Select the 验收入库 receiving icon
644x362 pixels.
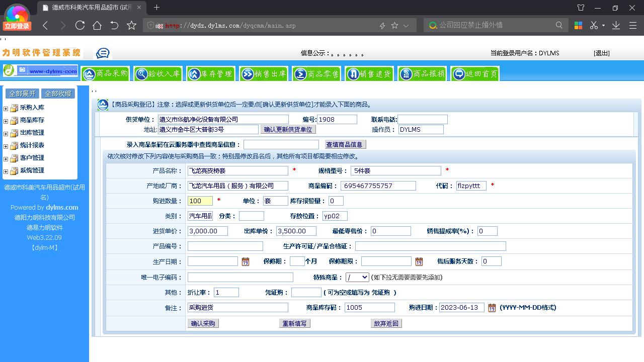158,73
